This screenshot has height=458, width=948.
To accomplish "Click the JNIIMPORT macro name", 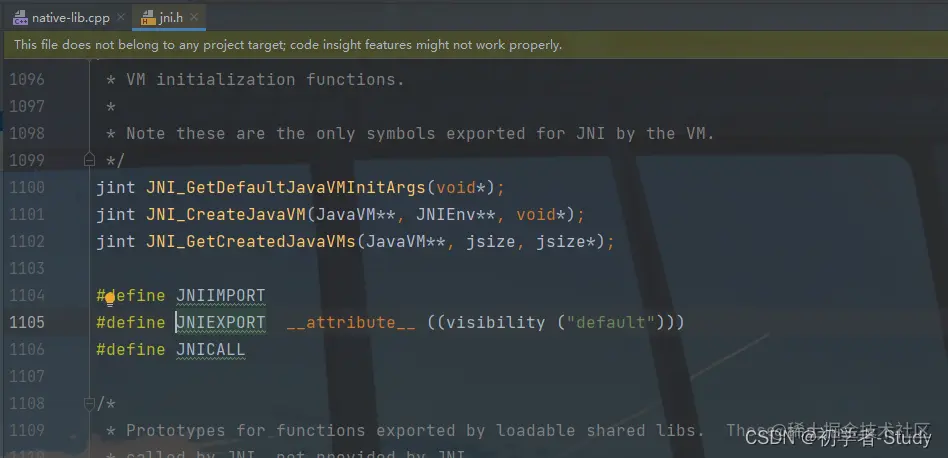I will (x=221, y=295).
